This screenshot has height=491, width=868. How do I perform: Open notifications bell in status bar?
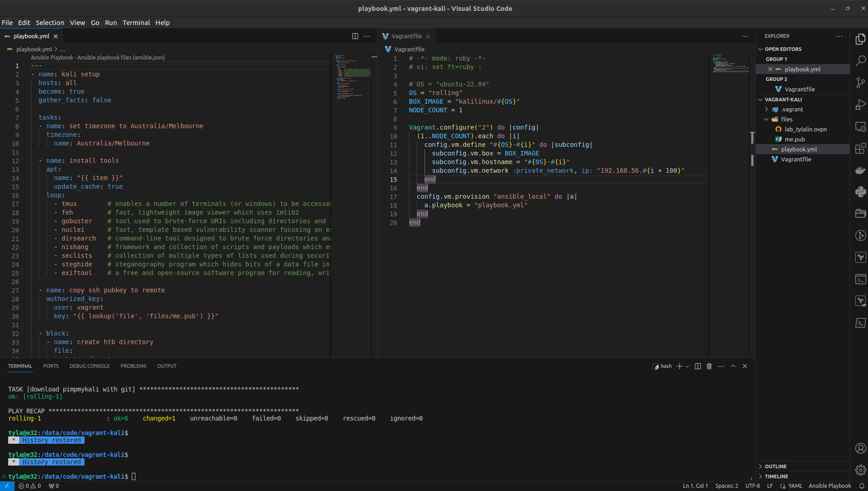[x=861, y=486]
